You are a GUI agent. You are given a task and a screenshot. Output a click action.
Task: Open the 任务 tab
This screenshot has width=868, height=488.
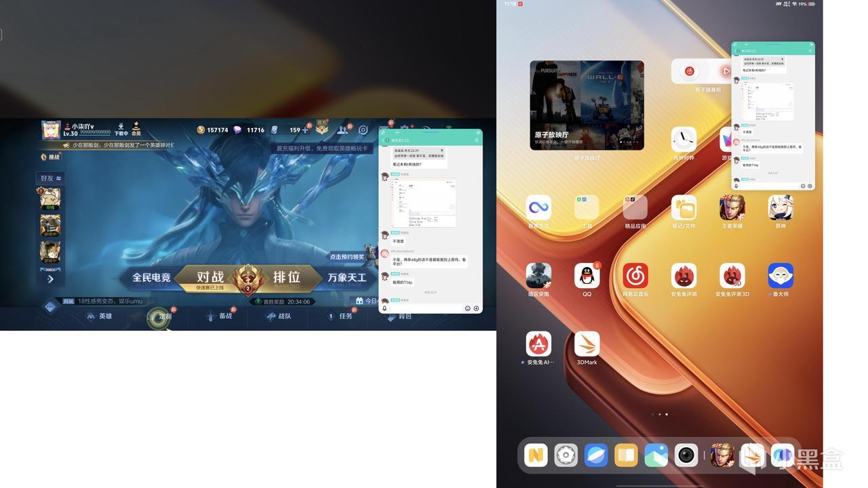coord(340,317)
